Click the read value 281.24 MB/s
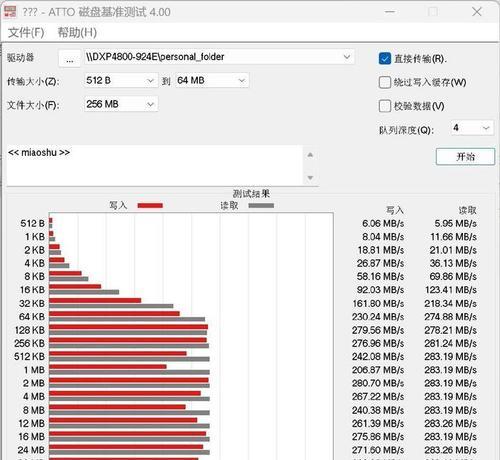This screenshot has width=500, height=460. click(450, 343)
